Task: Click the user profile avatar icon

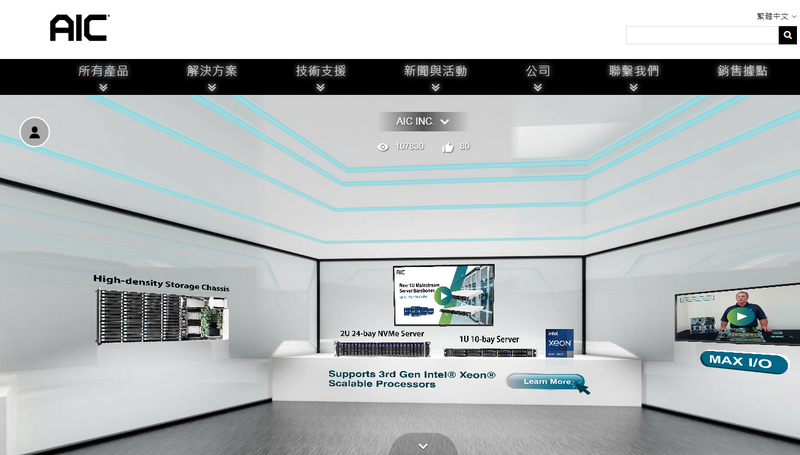Action: pos(35,132)
